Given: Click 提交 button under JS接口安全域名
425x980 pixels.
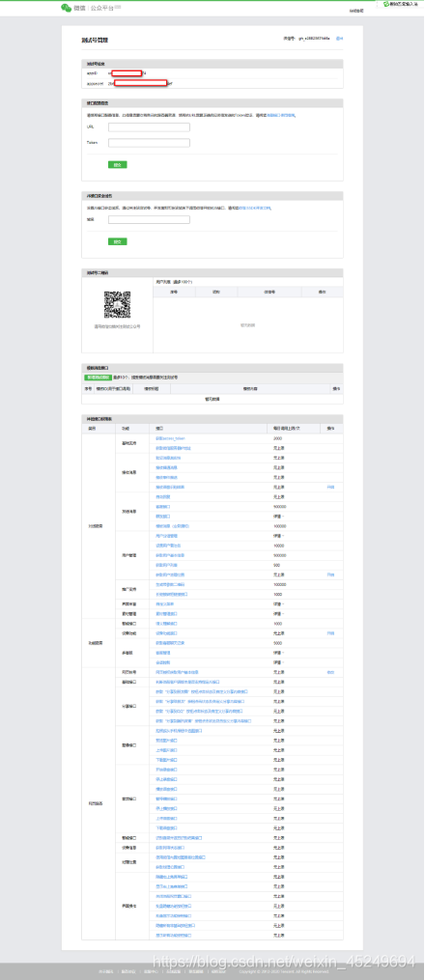Looking at the screenshot, I should point(118,241).
